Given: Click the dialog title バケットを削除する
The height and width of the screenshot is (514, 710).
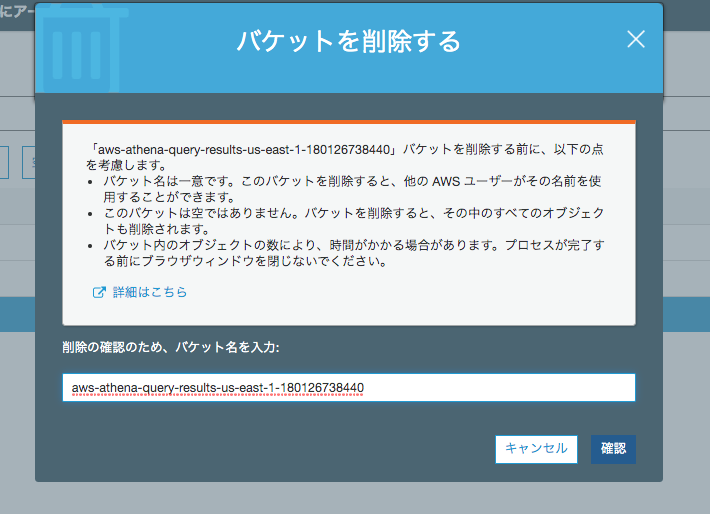Looking at the screenshot, I should coord(349,41).
